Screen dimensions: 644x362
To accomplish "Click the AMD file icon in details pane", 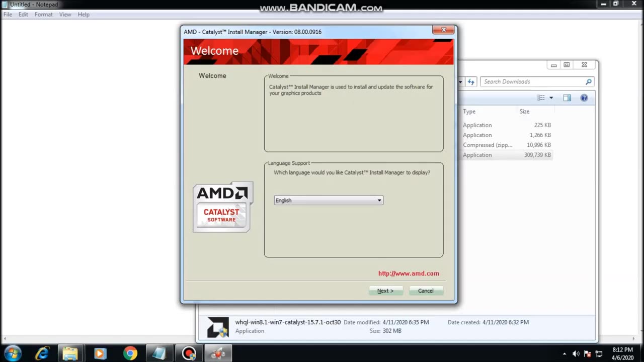I will pyautogui.click(x=218, y=327).
